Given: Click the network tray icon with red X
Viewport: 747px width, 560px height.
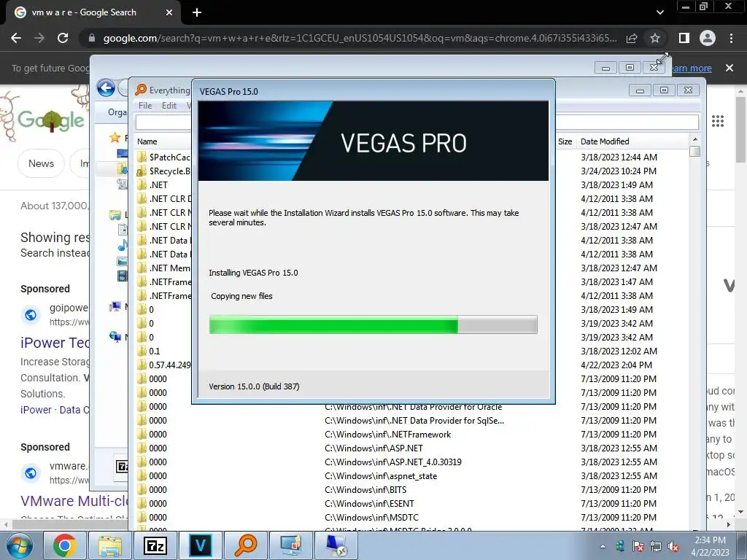Looking at the screenshot, I should [656, 546].
